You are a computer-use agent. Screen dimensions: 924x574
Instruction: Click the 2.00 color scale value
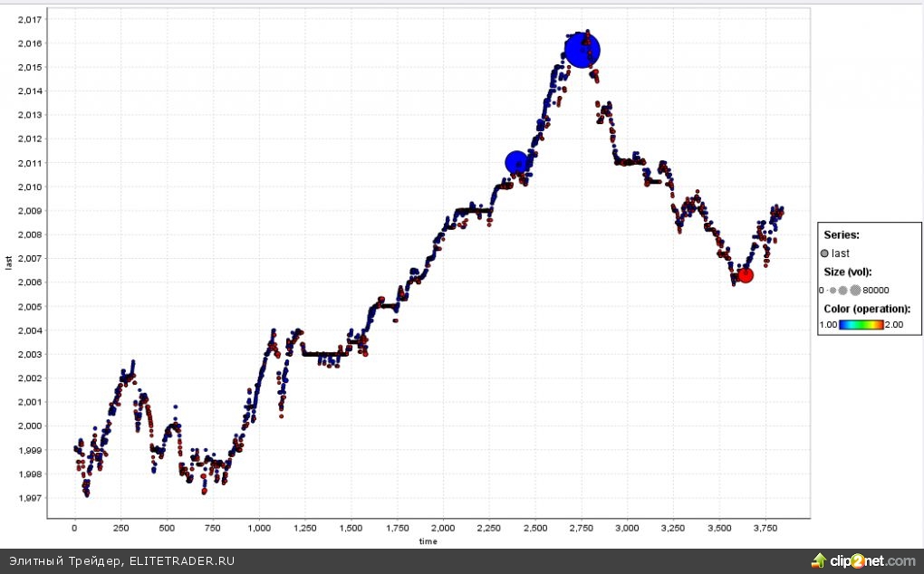click(894, 324)
